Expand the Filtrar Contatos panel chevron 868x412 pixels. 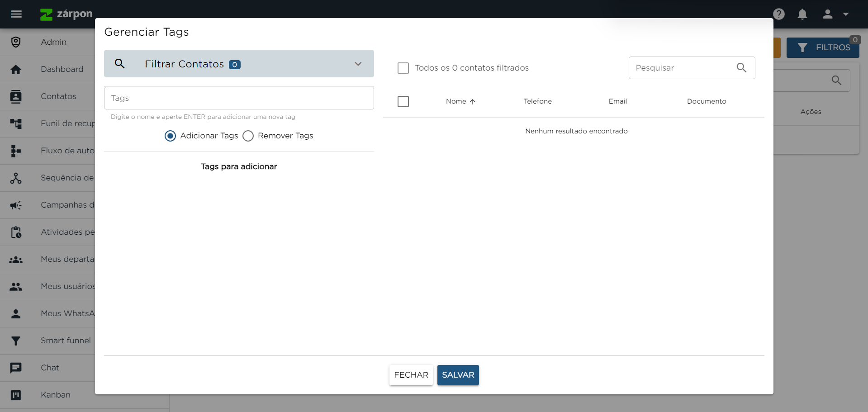[358, 64]
